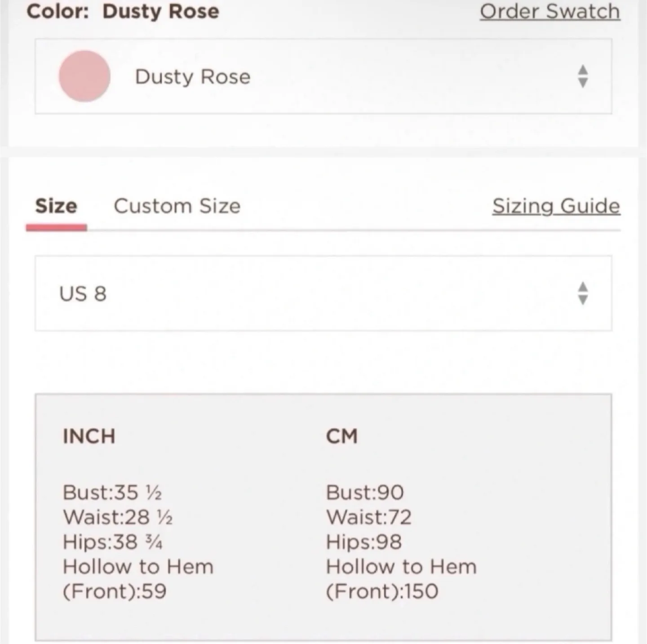Open the Sizing Guide
647x644 pixels.
click(556, 206)
